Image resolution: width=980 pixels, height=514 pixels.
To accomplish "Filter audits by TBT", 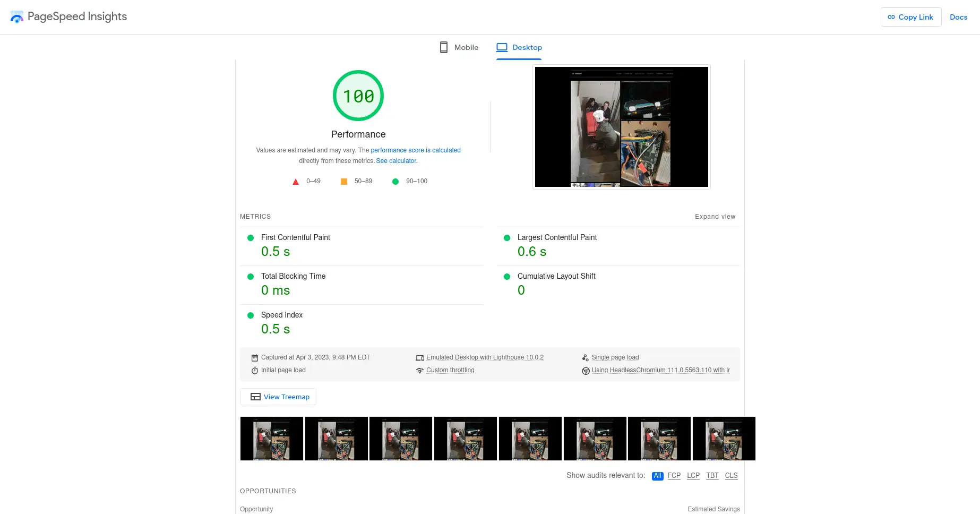I will coord(712,476).
